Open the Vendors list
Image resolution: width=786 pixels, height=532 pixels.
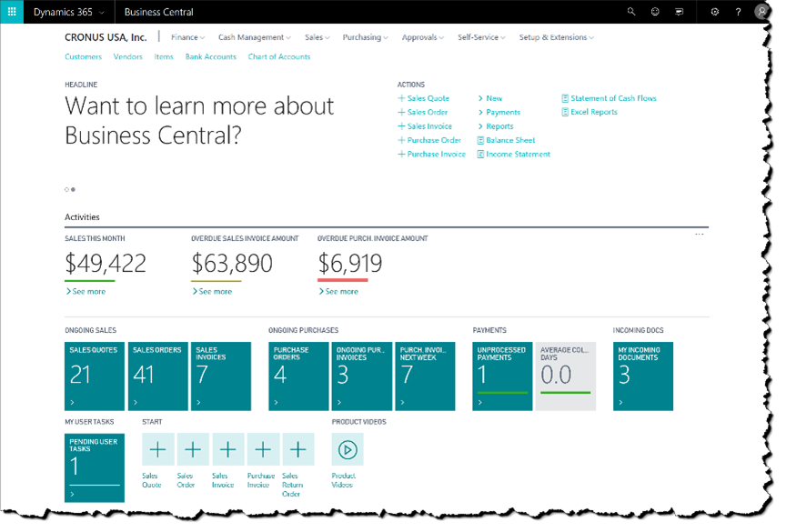128,56
